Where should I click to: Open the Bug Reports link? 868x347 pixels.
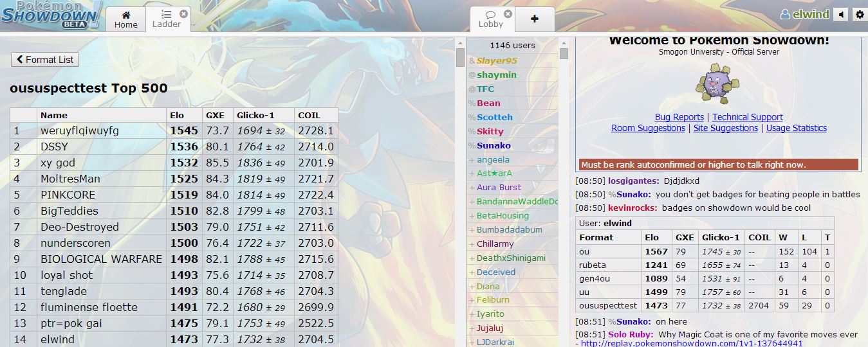[679, 117]
